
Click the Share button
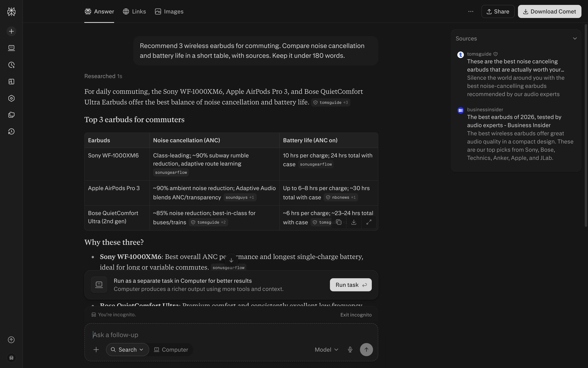498,11
